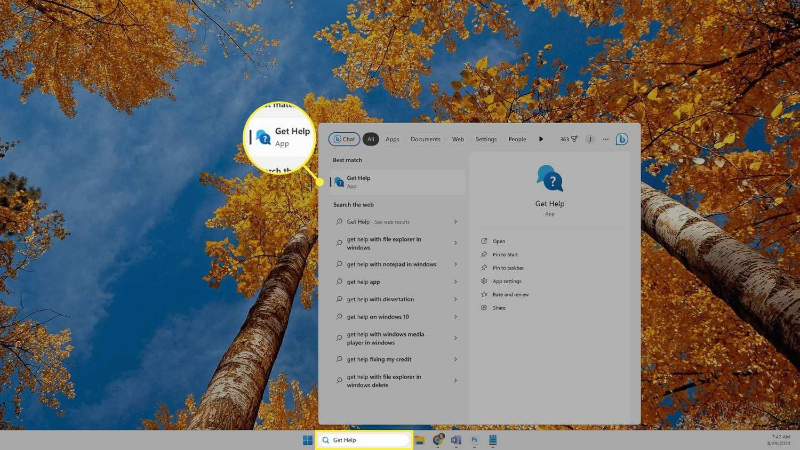Open Notepad app from taskbar
Screen dimensions: 800x450
[492, 440]
